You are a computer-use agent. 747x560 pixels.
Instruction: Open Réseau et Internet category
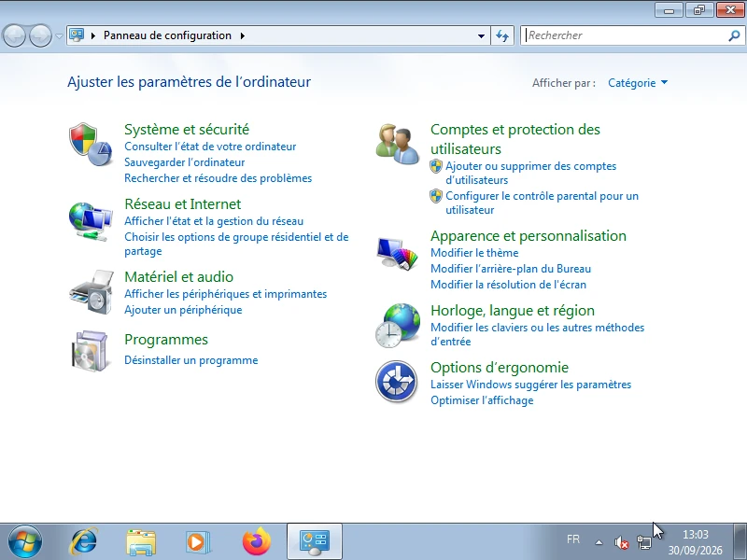pos(182,203)
